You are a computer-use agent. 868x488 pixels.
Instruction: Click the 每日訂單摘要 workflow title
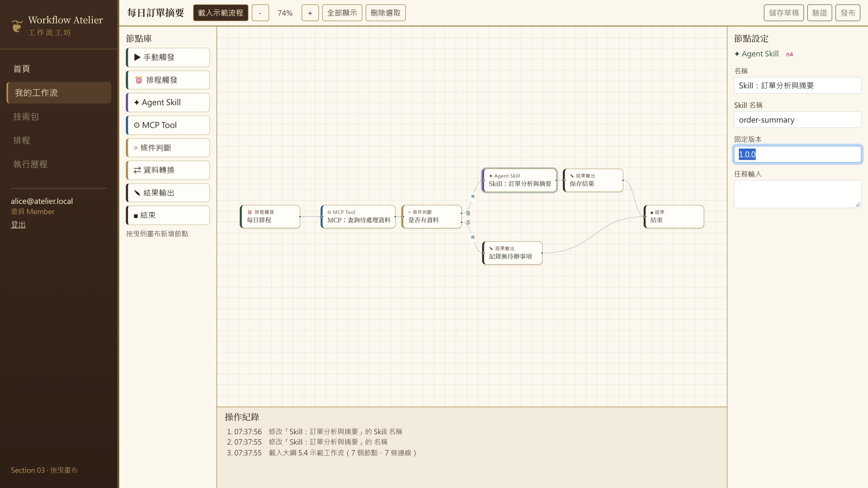coord(156,13)
